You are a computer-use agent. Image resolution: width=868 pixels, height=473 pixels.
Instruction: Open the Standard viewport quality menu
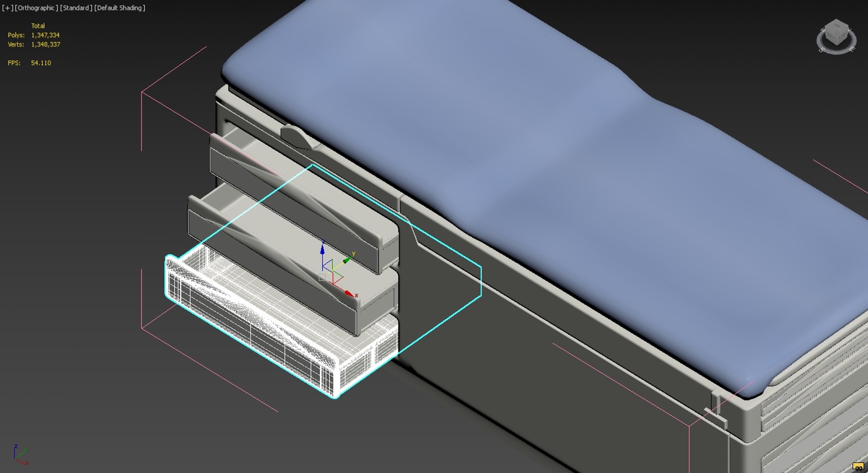click(76, 8)
